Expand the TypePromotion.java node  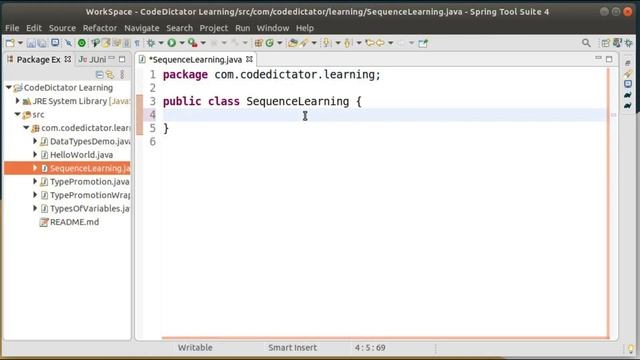pos(35,181)
